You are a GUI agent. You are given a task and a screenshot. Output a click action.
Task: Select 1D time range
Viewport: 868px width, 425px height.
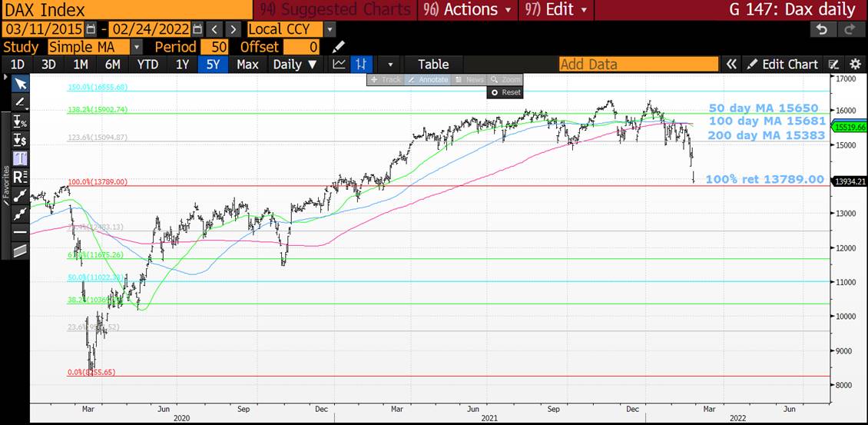[x=18, y=65]
